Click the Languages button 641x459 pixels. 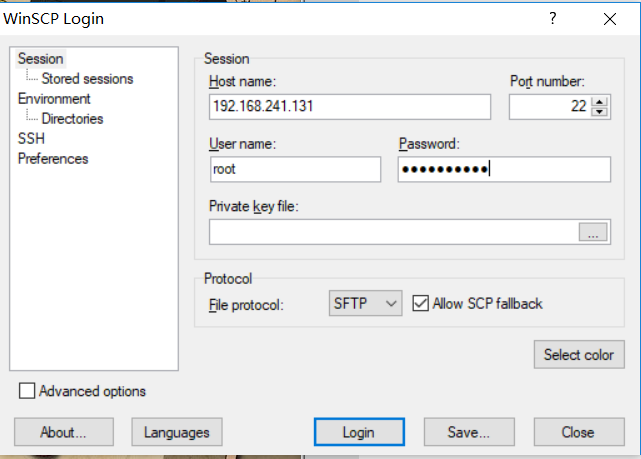177,432
